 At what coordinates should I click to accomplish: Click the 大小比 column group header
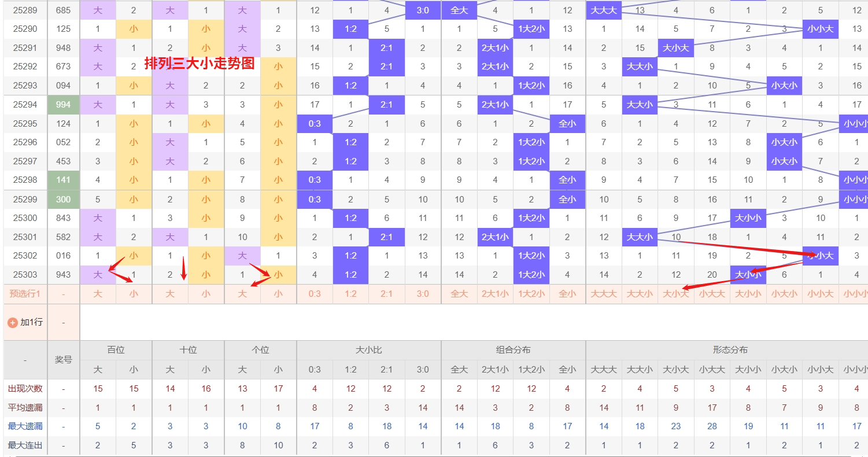[368, 350]
